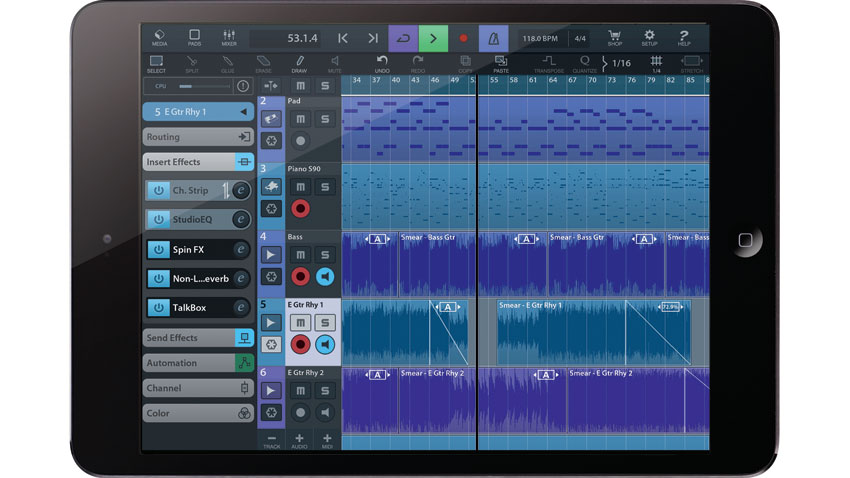Solo the Piano S90 track
The image size is (850, 478).
point(324,187)
